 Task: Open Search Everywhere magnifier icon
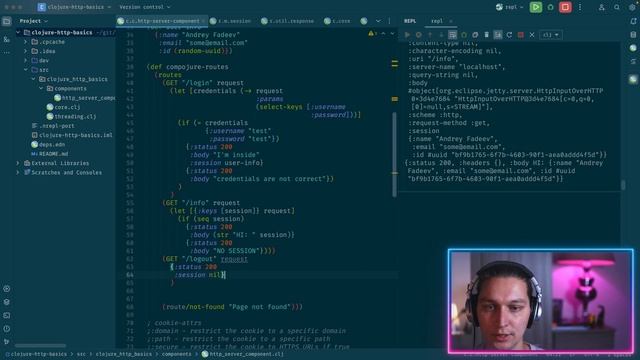[x=617, y=7]
